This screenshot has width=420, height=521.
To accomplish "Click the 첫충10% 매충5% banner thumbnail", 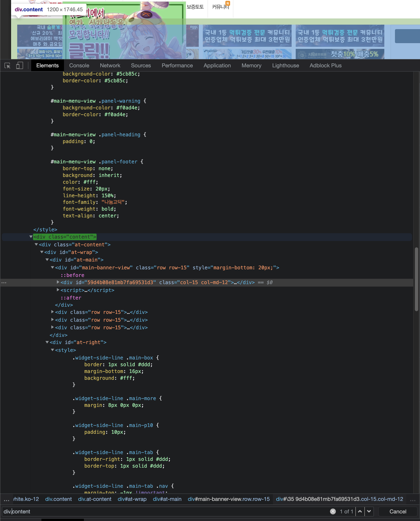I will coord(340,54).
